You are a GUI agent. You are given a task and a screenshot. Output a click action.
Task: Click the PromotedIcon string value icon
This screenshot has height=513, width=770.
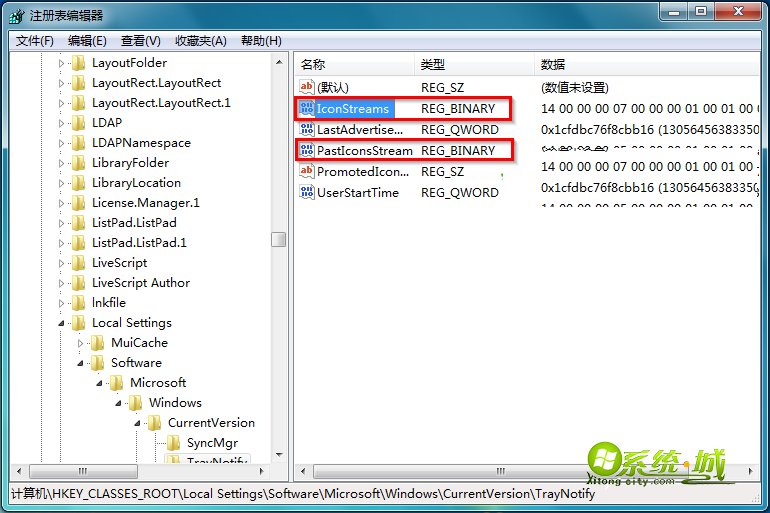click(x=307, y=171)
